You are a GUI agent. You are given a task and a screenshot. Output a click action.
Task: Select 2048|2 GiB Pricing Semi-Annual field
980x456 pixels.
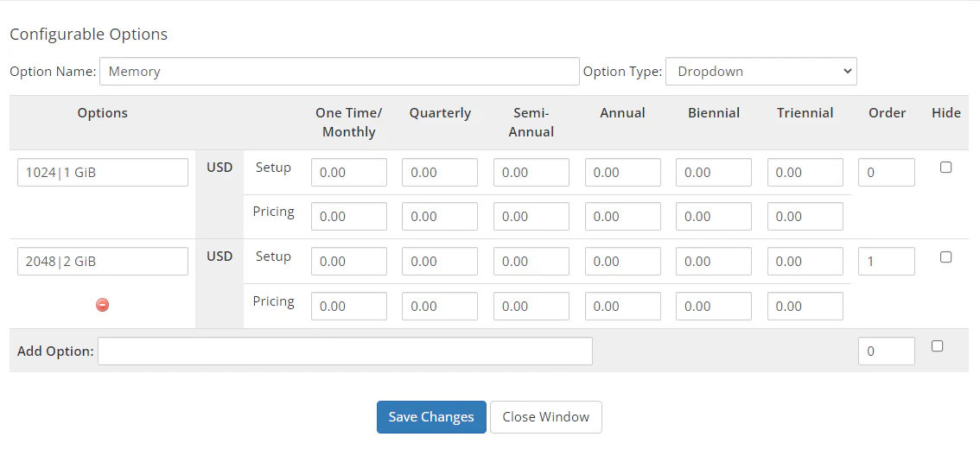click(x=531, y=306)
